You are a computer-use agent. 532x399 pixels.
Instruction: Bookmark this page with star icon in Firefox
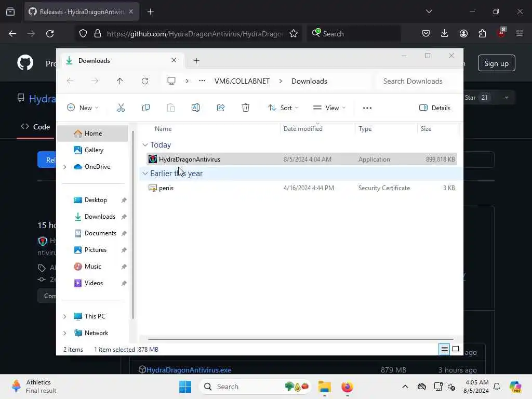[294, 34]
